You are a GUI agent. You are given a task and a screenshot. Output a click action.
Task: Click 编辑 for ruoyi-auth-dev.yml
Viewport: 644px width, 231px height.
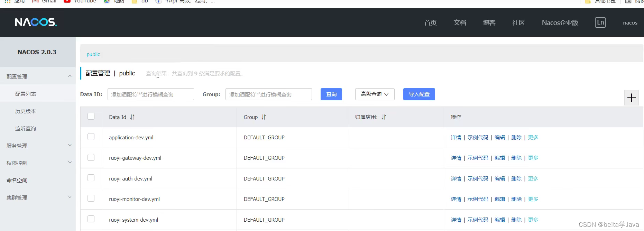pyautogui.click(x=500, y=179)
